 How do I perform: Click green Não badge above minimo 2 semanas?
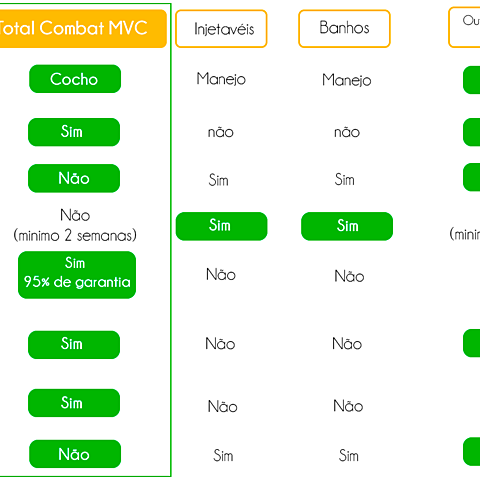[74, 178]
